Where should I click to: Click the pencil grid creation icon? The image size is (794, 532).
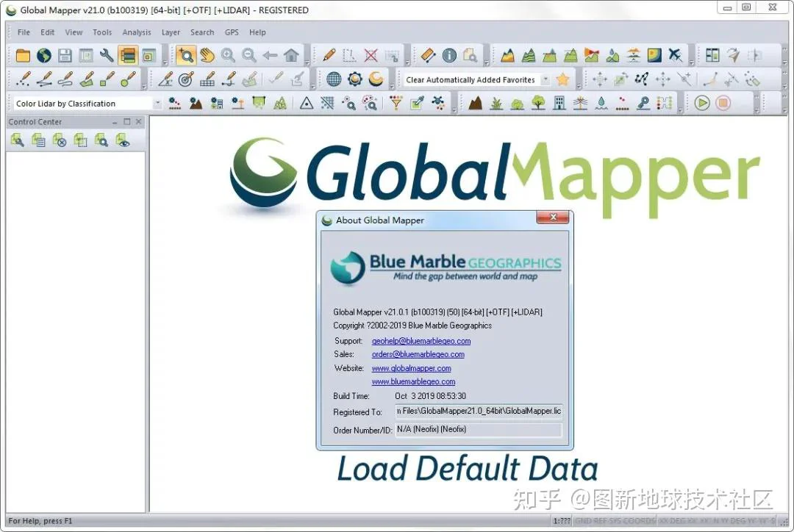pyautogui.click(x=207, y=79)
